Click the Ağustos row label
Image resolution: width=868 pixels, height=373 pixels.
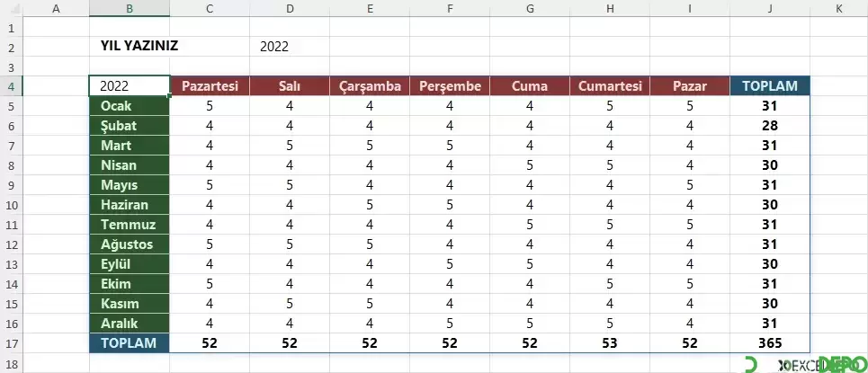(129, 244)
